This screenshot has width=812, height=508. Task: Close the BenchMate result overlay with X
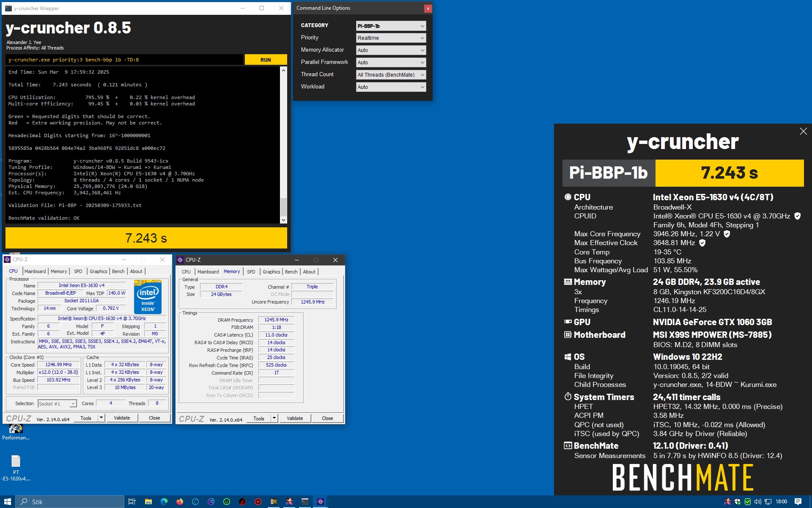pyautogui.click(x=803, y=131)
